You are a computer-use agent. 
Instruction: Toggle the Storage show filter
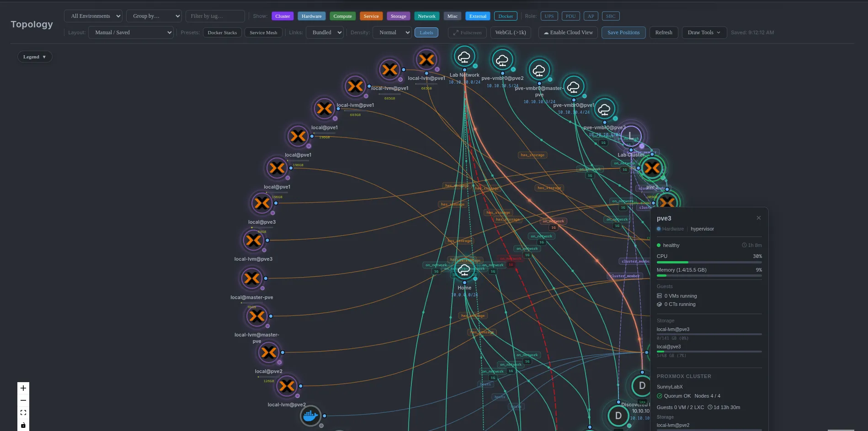pos(399,16)
